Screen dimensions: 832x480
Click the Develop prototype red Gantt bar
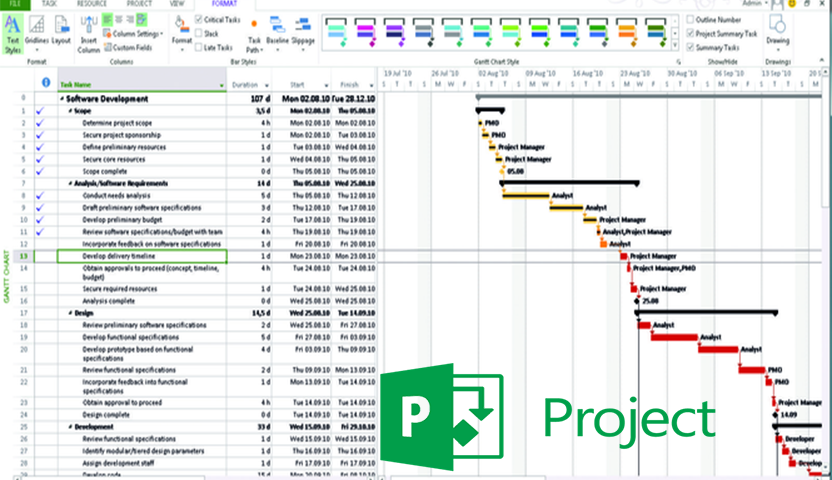(718, 350)
